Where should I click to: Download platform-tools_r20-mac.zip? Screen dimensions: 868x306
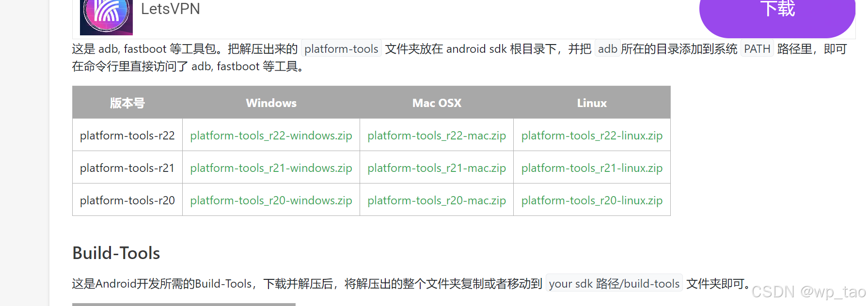point(437,200)
